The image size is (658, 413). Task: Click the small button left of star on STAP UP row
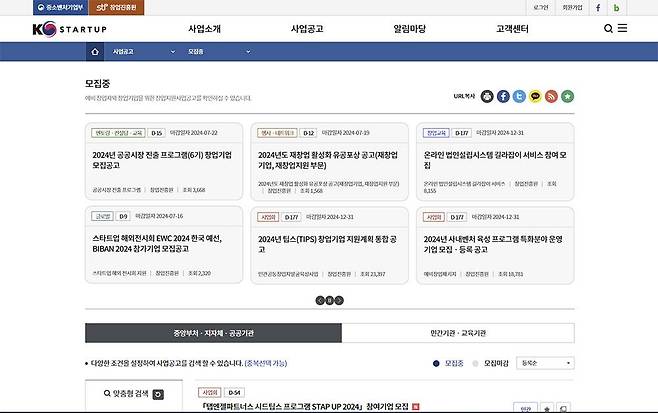[525, 408]
